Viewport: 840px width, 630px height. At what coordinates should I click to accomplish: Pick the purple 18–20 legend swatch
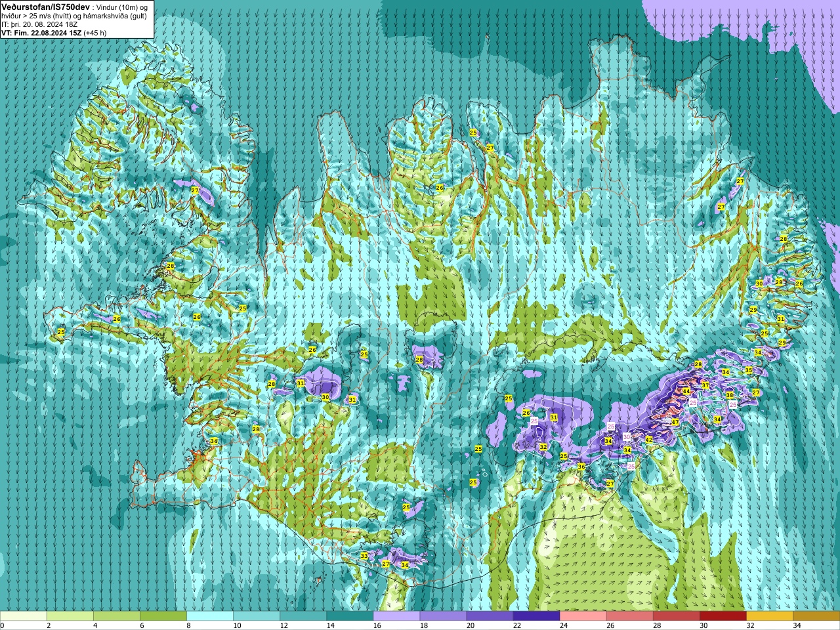[x=443, y=616]
